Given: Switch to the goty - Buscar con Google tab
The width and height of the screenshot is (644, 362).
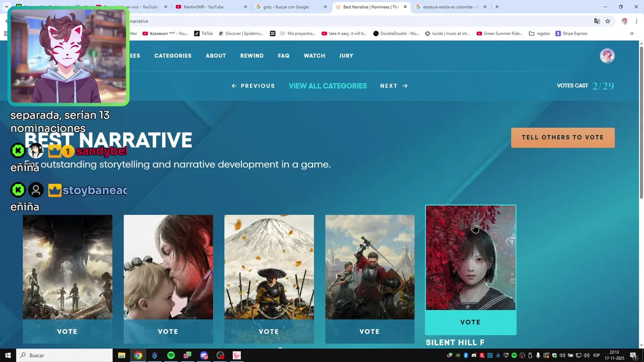Looking at the screenshot, I should tap(292, 7).
